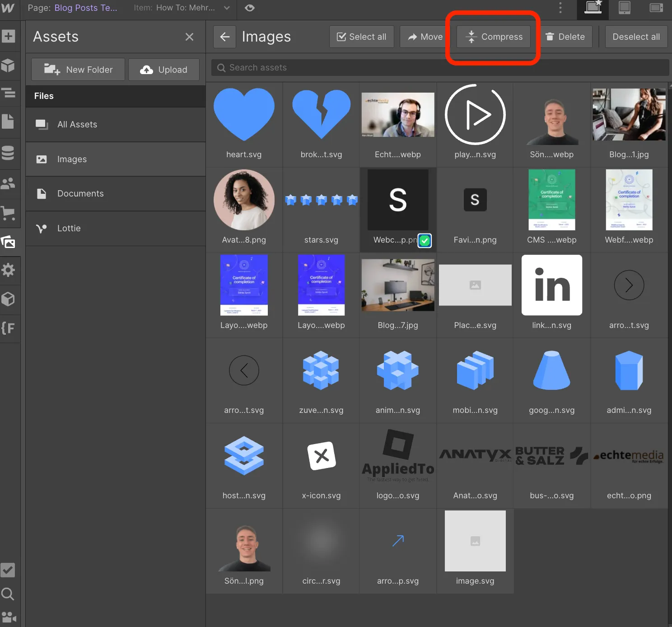Screen dimensions: 672x627
Task: Click the Upload button
Action: (x=164, y=70)
